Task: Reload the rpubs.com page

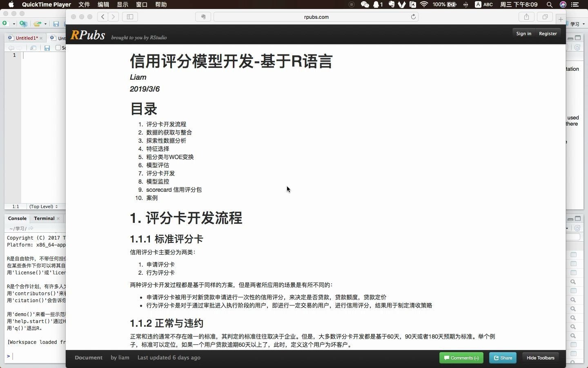Action: 414,17
